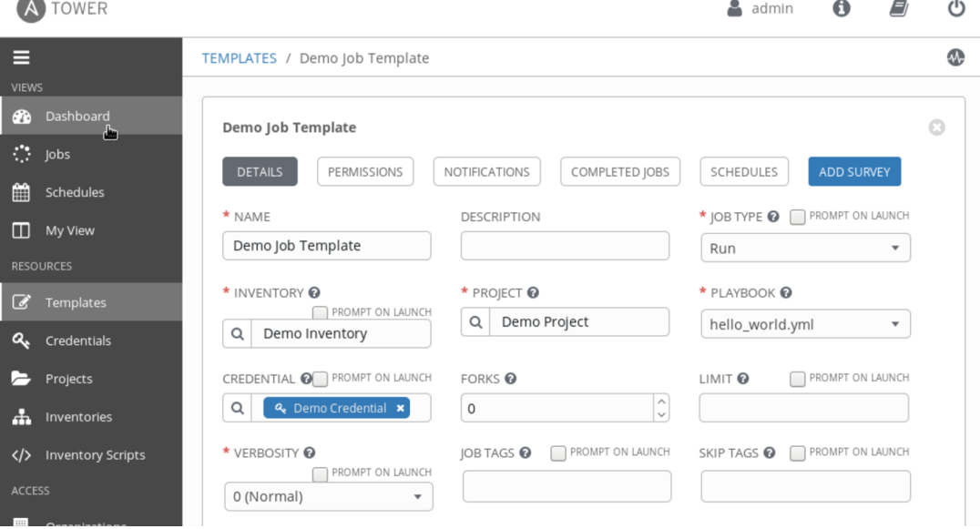Click the Templates pencil icon
The height and width of the screenshot is (529, 980).
click(21, 302)
